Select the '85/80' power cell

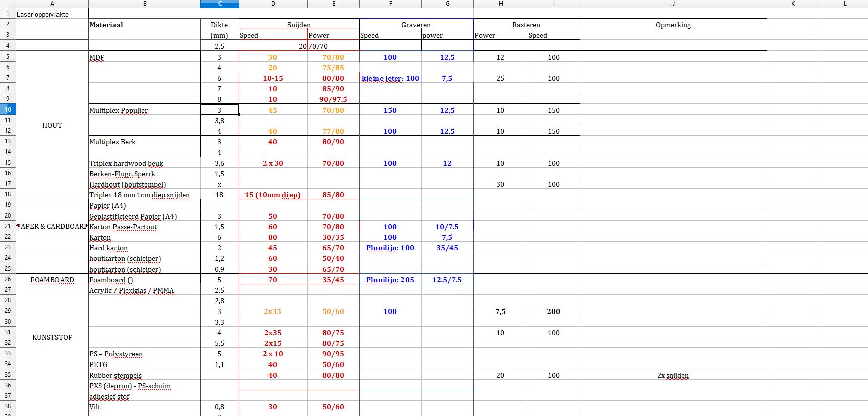pos(333,195)
